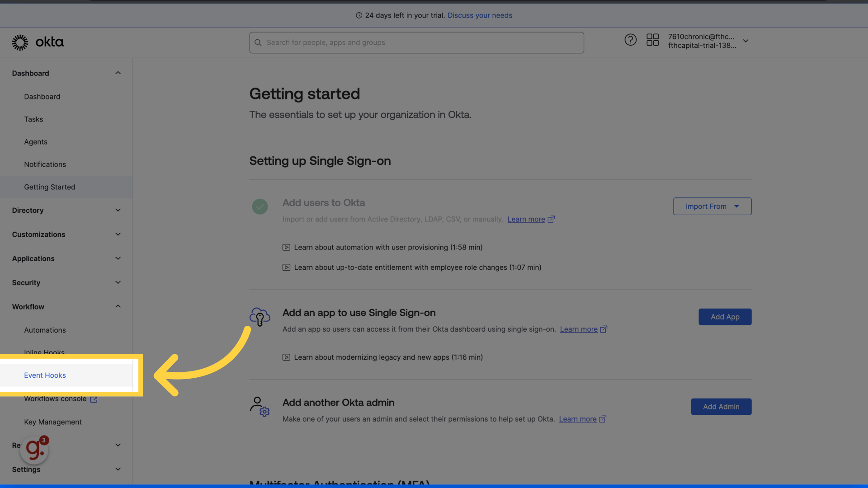This screenshot has height=488, width=868.
Task: Click the admin user gear icon
Action: 259,407
